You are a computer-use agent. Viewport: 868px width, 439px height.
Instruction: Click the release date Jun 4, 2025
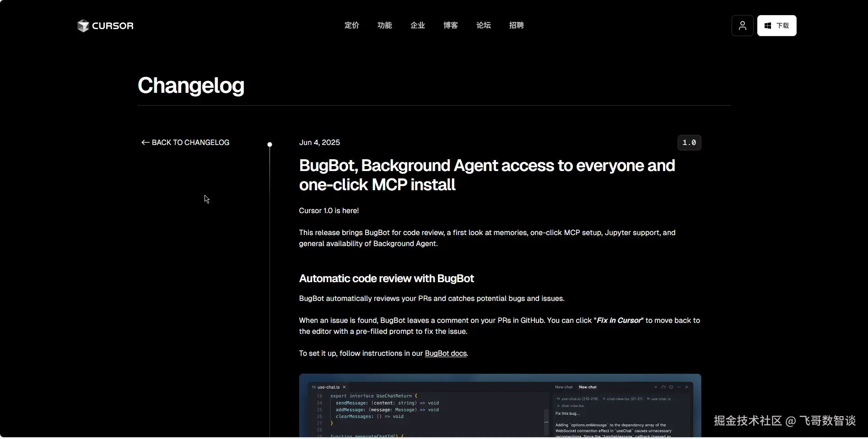point(319,143)
